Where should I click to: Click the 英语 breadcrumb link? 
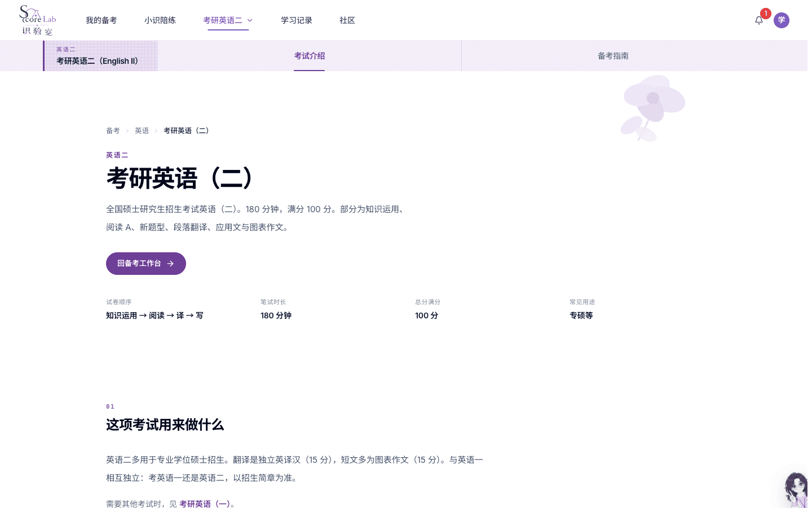(142, 131)
